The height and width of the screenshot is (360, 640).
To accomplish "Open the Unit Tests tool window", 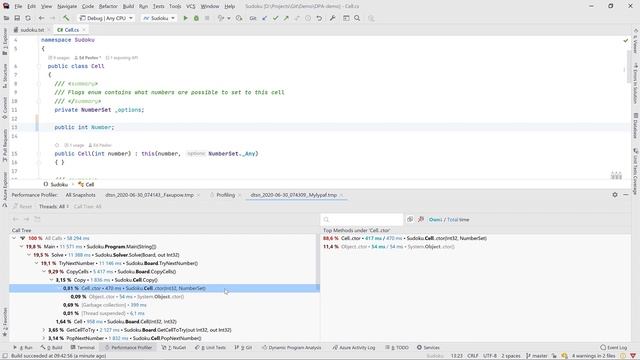I will [210, 348].
